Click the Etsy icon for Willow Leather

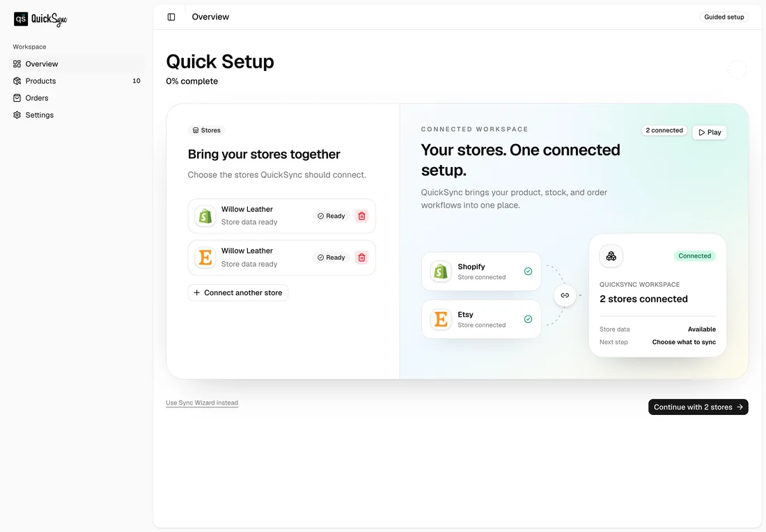(x=205, y=258)
